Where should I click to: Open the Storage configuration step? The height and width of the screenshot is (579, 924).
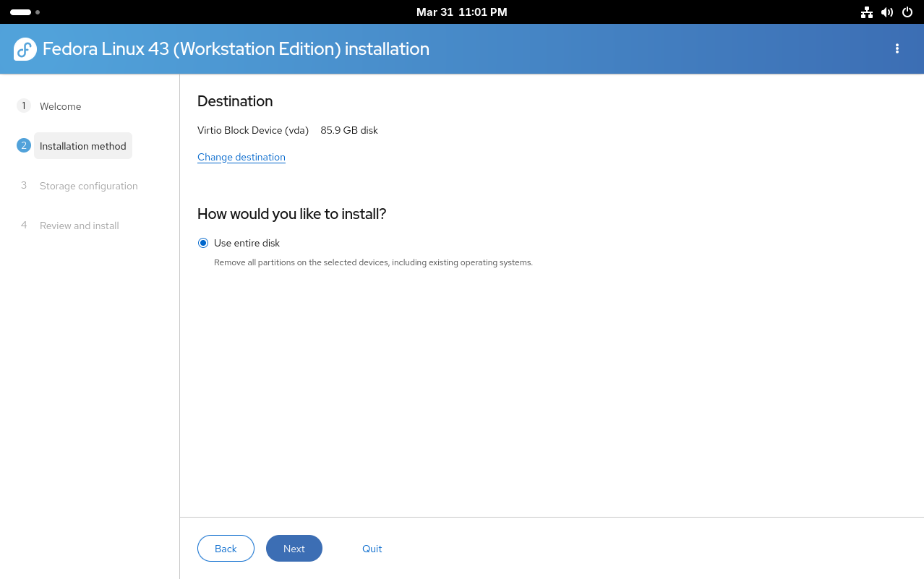(x=89, y=186)
